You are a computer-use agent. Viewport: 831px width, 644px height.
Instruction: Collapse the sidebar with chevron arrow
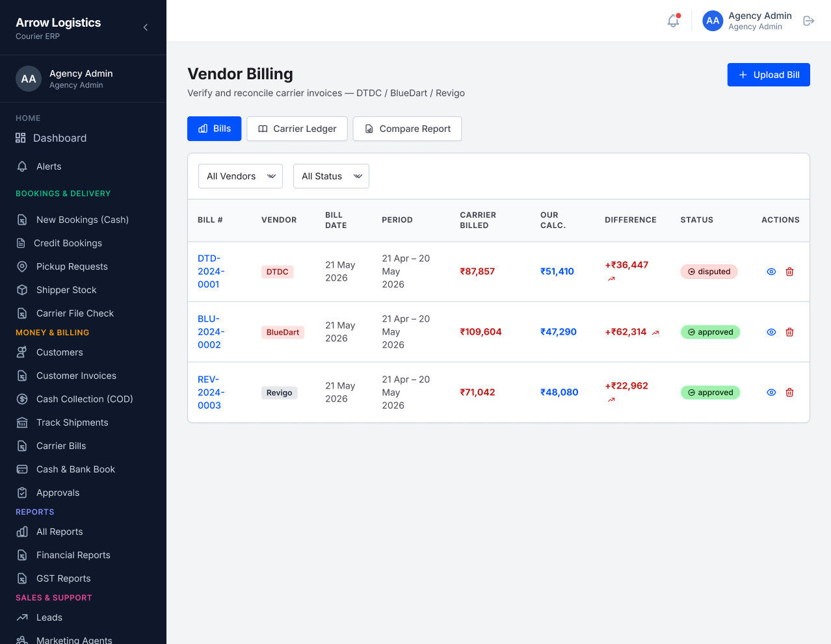pyautogui.click(x=146, y=27)
